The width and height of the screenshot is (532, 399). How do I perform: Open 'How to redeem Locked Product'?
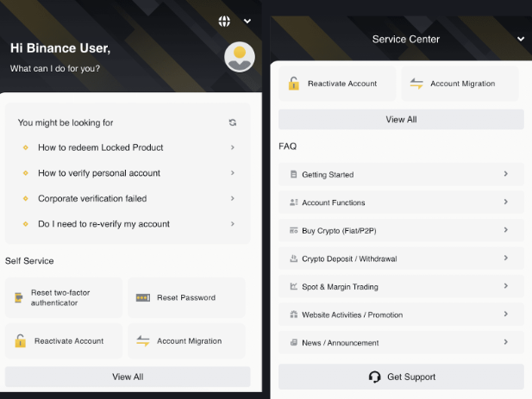(101, 147)
